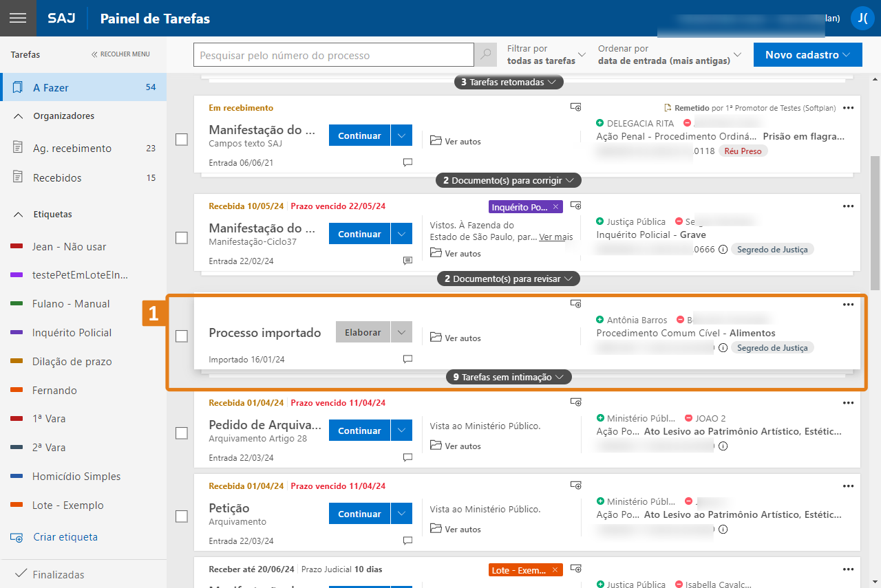Open comment icon on Processo importado task
This screenshot has width=881, height=588.
407,359
